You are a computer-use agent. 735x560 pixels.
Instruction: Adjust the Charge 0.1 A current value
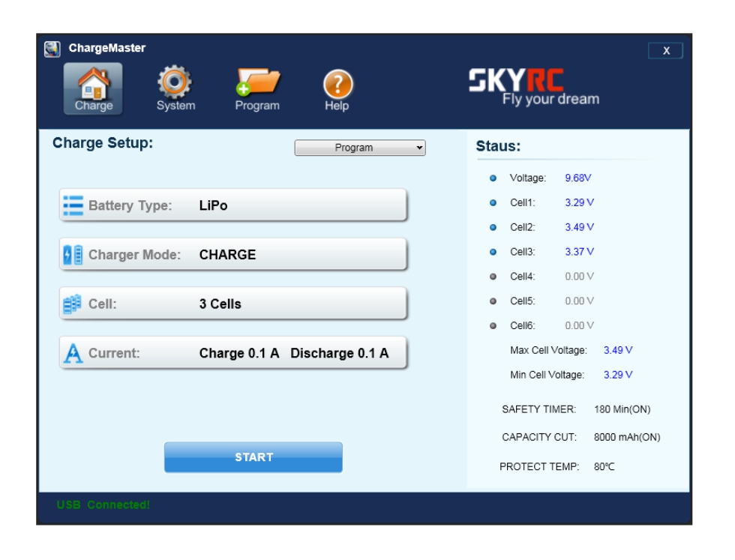[x=239, y=354]
